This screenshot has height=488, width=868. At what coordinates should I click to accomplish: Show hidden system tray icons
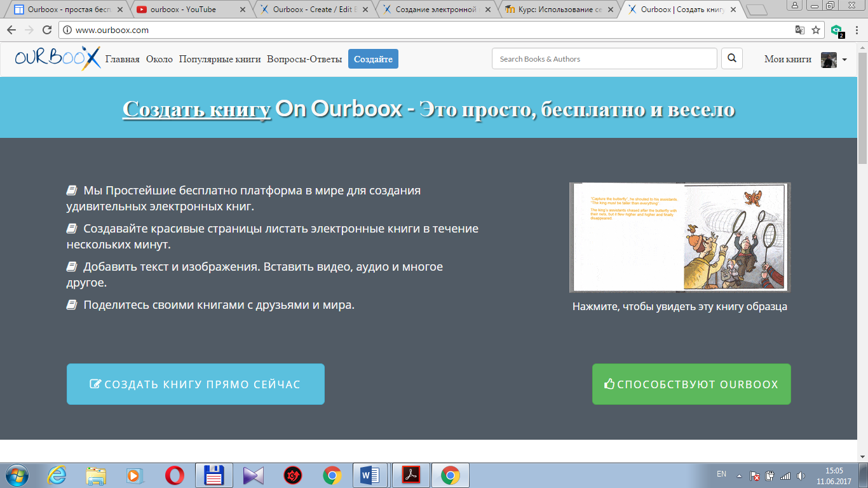pyautogui.click(x=739, y=475)
